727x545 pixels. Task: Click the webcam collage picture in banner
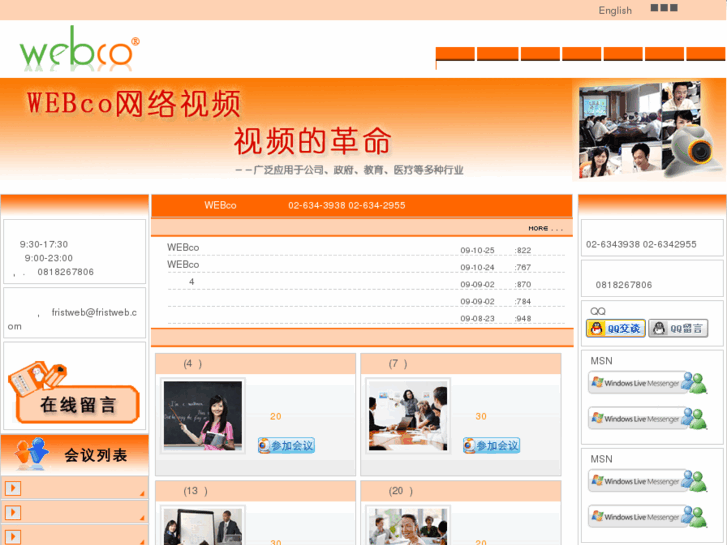(x=649, y=130)
